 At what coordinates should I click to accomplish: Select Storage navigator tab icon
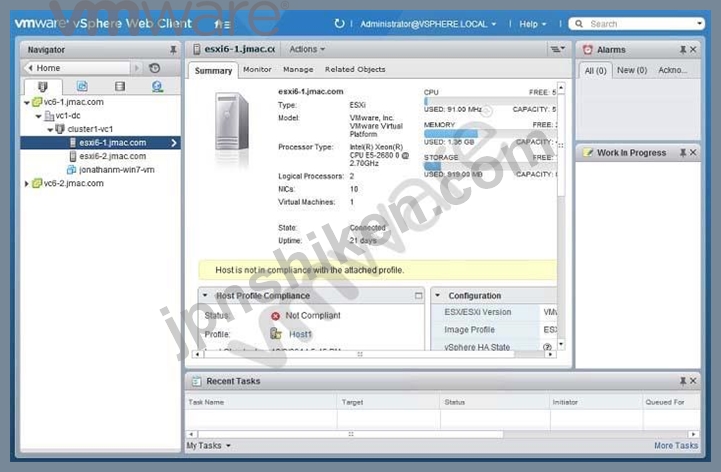pos(120,86)
